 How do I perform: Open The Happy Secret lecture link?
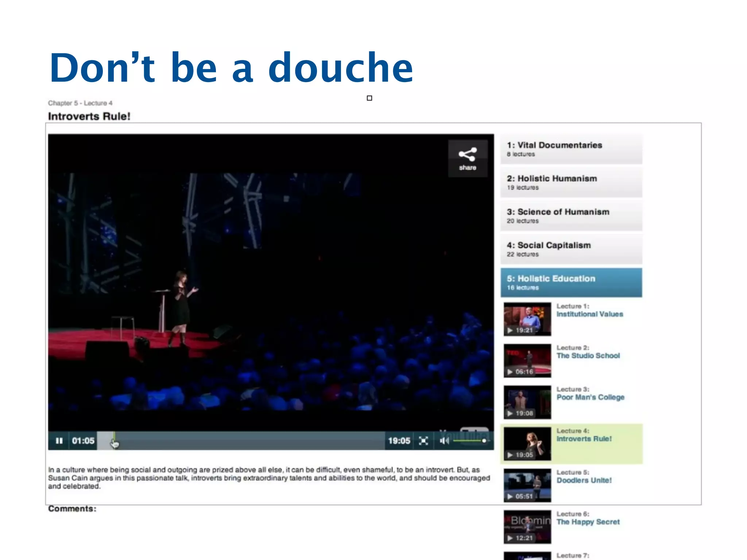[x=588, y=522]
